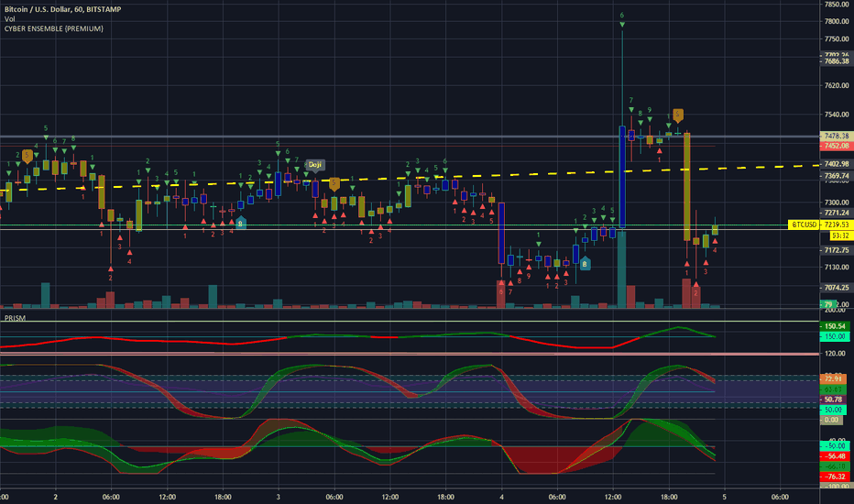Select the bright green 50.00 level label
The width and height of the screenshot is (854, 504).
coord(833,410)
